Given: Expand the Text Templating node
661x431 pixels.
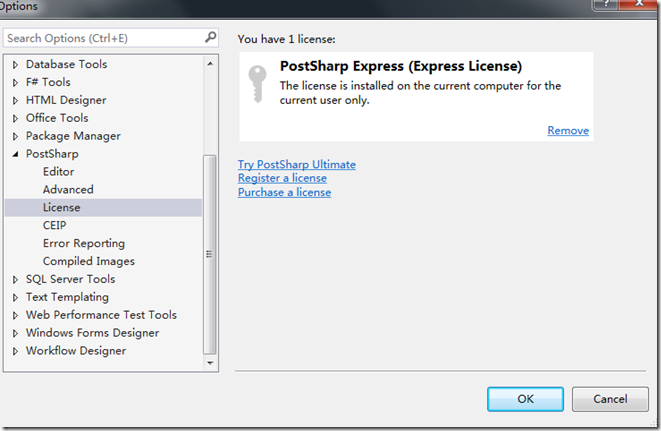Looking at the screenshot, I should tap(15, 297).
